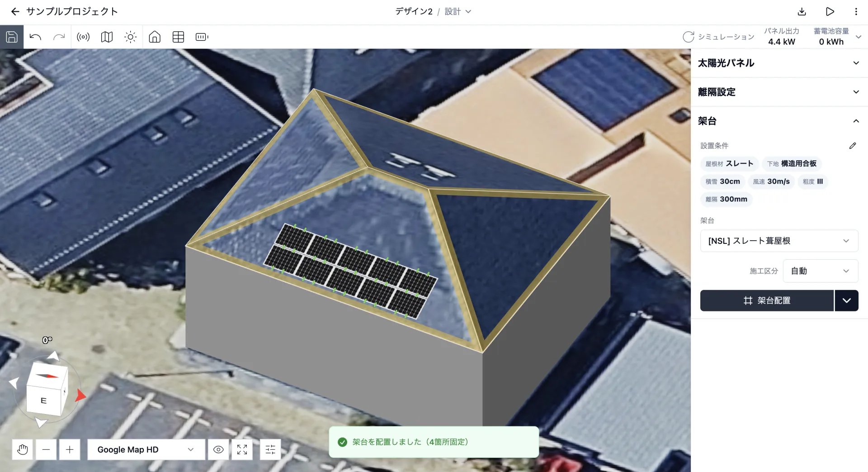868x472 pixels.
Task: Click the 下地 構造用合板 tag
Action: (x=792, y=164)
